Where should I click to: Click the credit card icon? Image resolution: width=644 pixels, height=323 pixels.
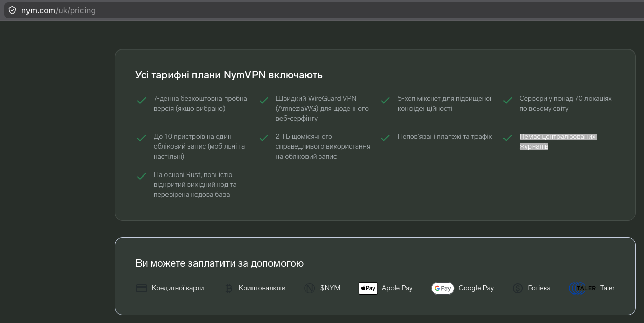pyautogui.click(x=142, y=288)
